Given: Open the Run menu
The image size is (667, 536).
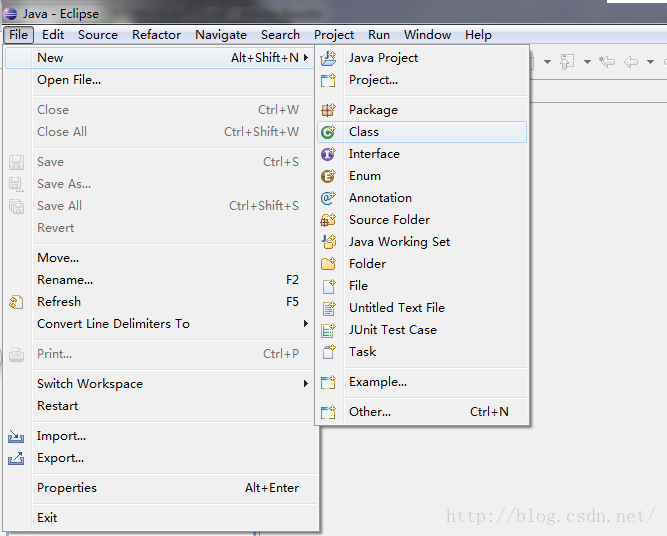Looking at the screenshot, I should pos(379,34).
